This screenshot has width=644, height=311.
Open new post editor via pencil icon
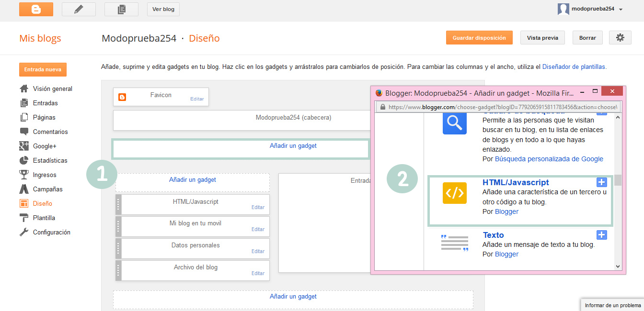tap(79, 9)
